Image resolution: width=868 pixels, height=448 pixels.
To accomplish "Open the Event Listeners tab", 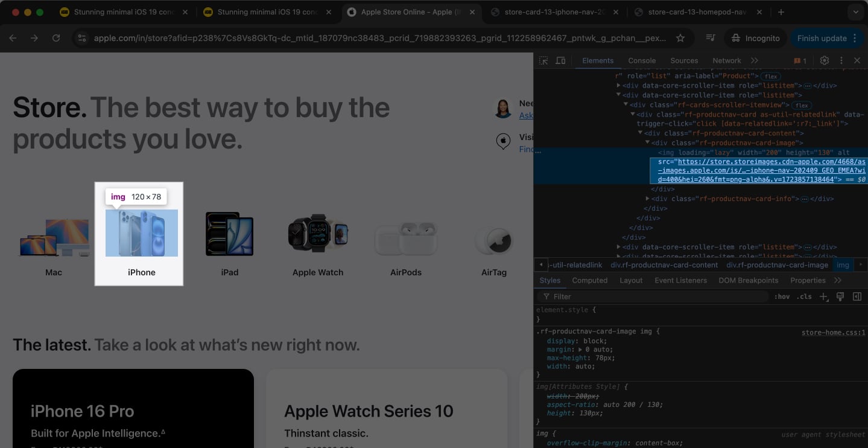I will tap(680, 280).
